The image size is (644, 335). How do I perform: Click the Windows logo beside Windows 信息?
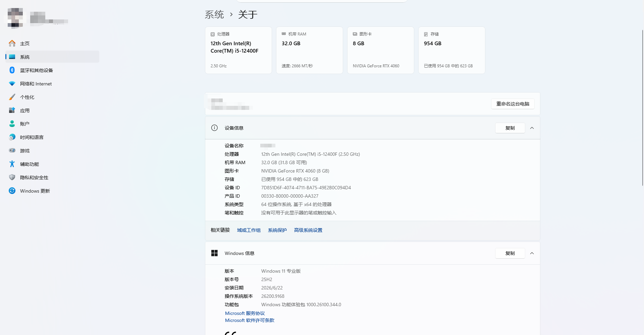(x=214, y=253)
